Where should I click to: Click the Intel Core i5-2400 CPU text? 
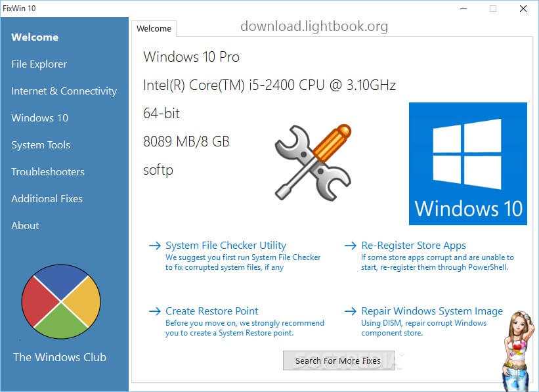(269, 85)
